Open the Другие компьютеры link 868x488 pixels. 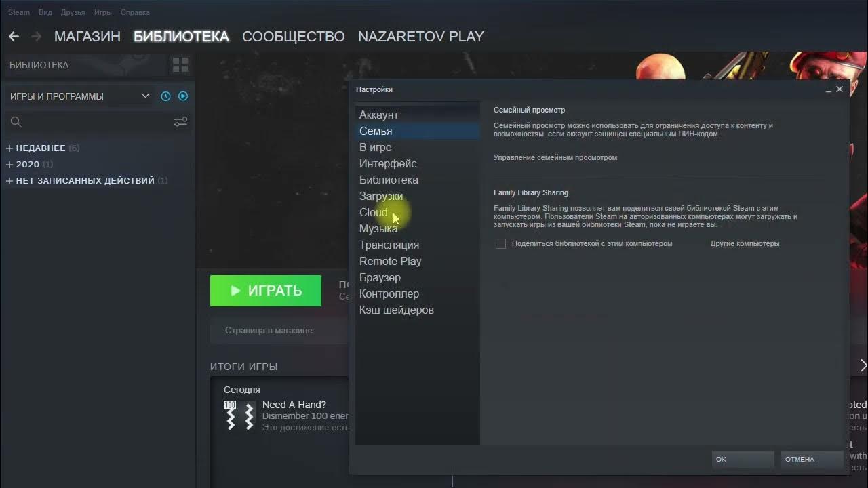[745, 243]
